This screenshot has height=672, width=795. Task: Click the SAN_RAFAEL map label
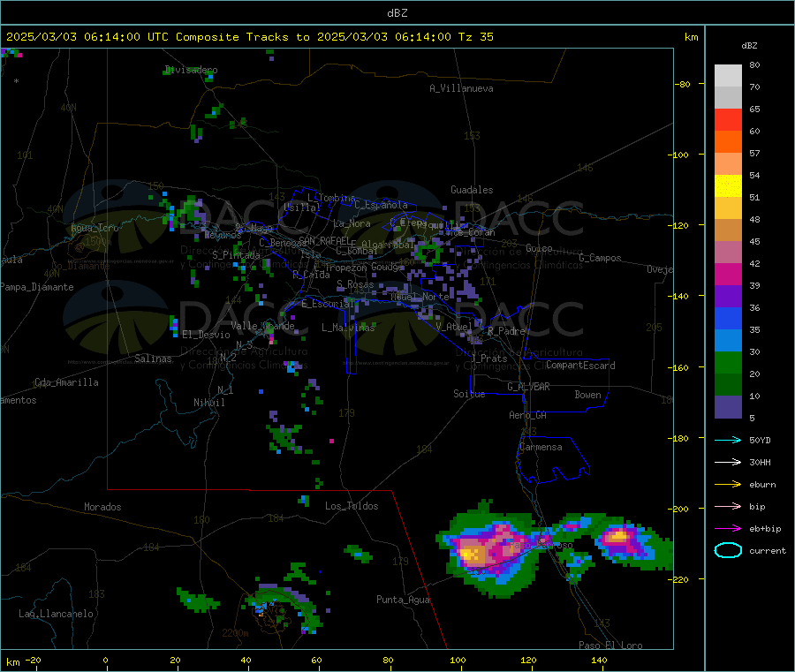[x=324, y=240]
